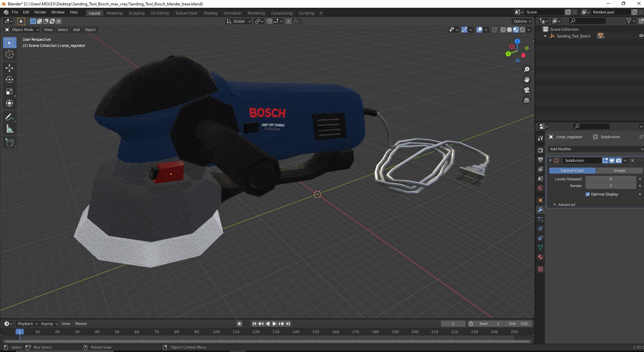The height and width of the screenshot is (352, 644).
Task: Click the viewport zoom magnifier icon
Action: pyautogui.click(x=527, y=69)
